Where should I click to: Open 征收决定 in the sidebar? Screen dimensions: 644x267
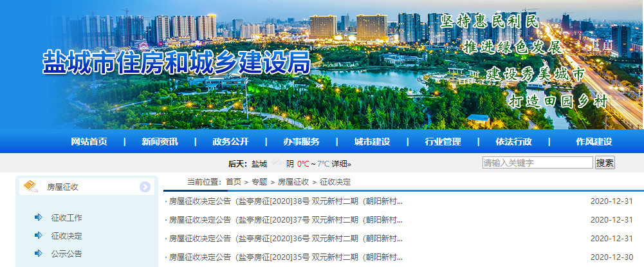[66, 235]
